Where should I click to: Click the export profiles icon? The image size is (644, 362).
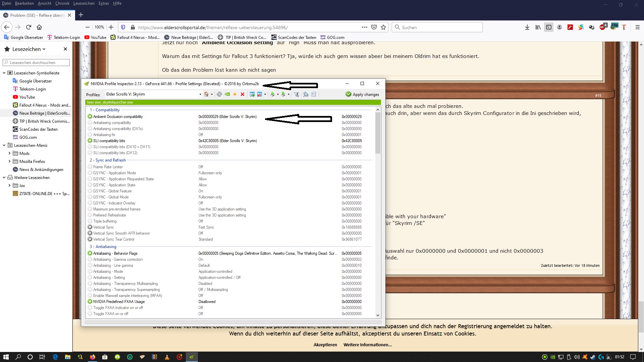[272, 94]
